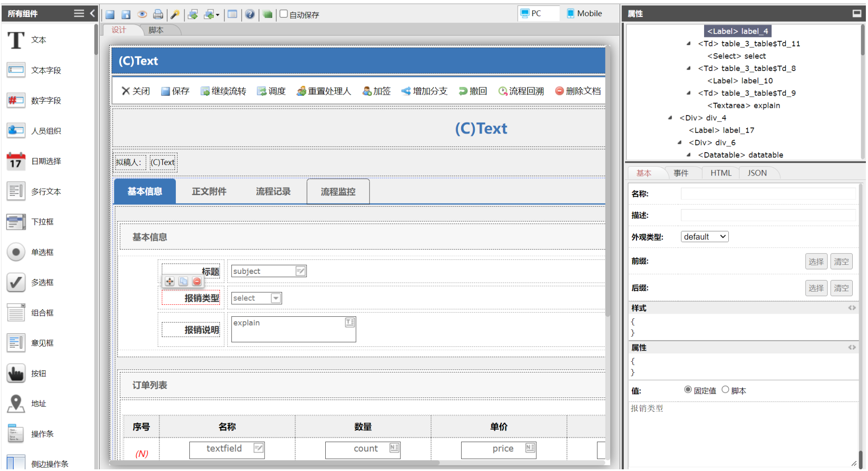Click the first save floppy-disk icon
The image size is (868, 471).
[110, 14]
